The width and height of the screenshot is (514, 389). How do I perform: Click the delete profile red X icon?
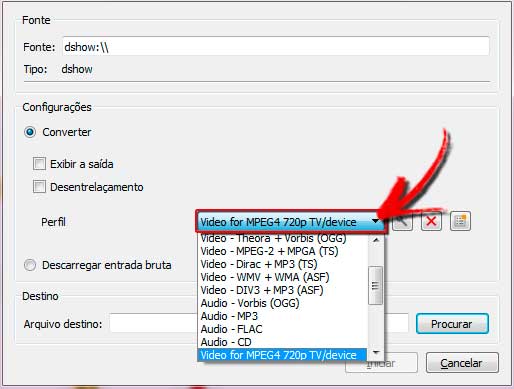pyautogui.click(x=431, y=221)
